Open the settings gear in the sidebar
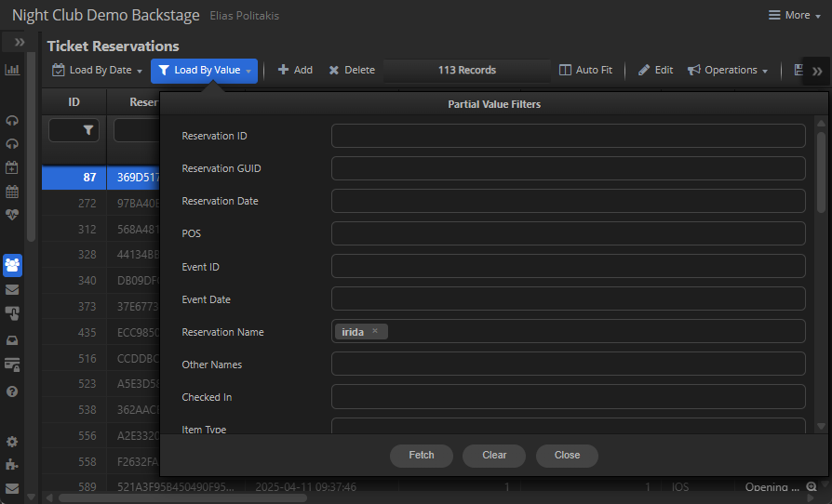Image resolution: width=832 pixels, height=504 pixels. pos(12,442)
